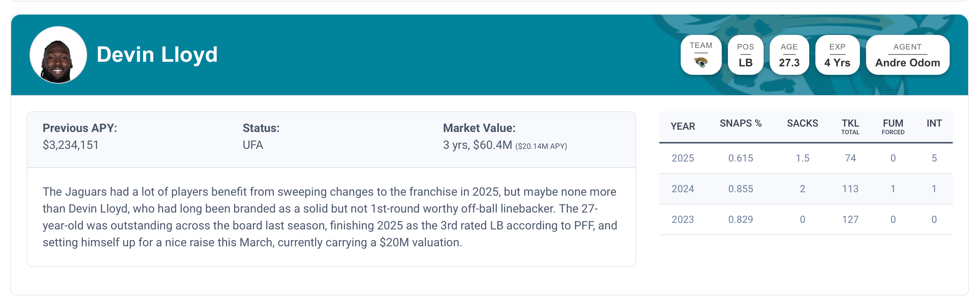Click the FUM FORCED column header
980x300 pixels.
pyautogui.click(x=893, y=127)
